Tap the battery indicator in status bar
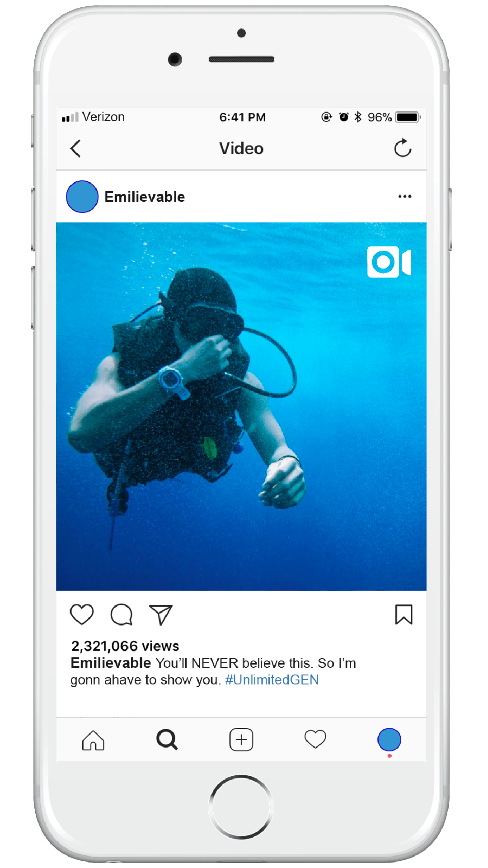 click(x=408, y=117)
